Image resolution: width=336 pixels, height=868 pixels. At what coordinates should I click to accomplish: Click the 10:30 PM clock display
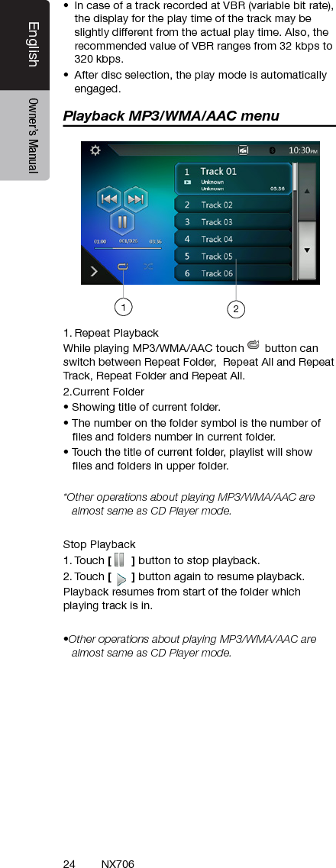click(303, 150)
